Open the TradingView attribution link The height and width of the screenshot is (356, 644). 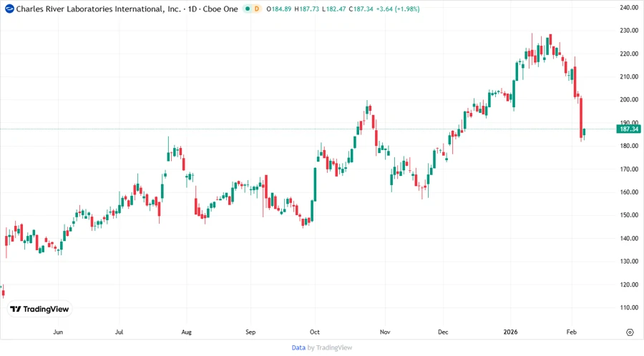coord(334,347)
